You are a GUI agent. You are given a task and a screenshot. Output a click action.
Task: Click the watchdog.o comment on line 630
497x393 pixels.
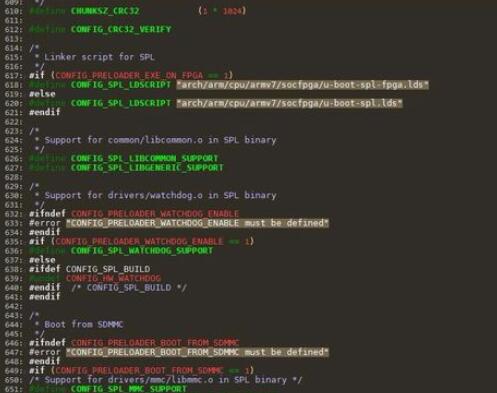pos(160,195)
